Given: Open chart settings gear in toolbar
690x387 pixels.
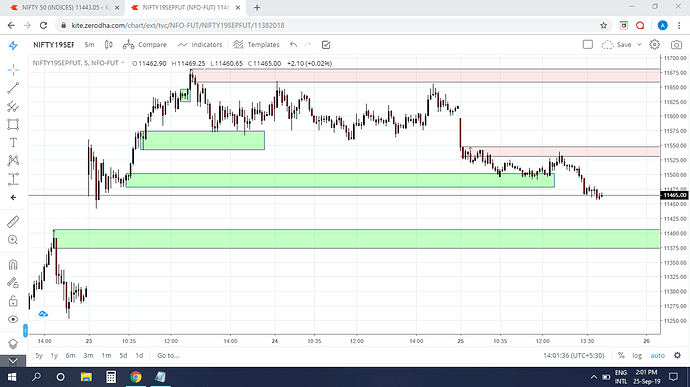Looking at the screenshot, I should pyautogui.click(x=654, y=44).
